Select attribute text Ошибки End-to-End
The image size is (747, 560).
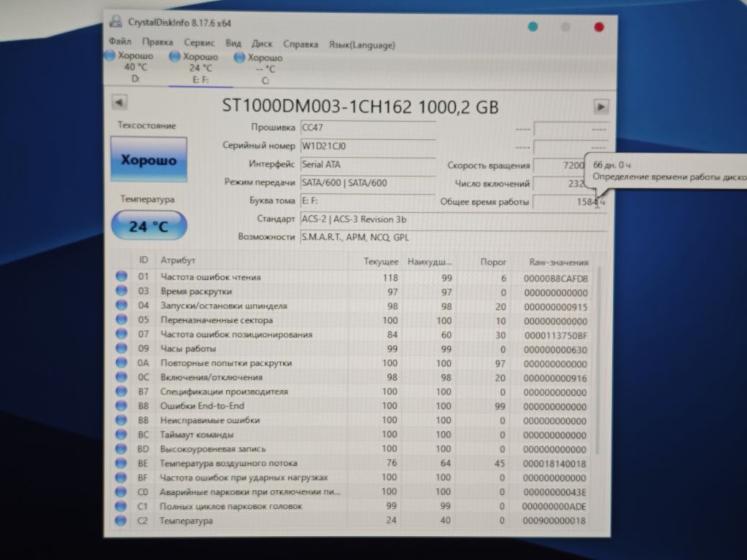click(x=202, y=405)
